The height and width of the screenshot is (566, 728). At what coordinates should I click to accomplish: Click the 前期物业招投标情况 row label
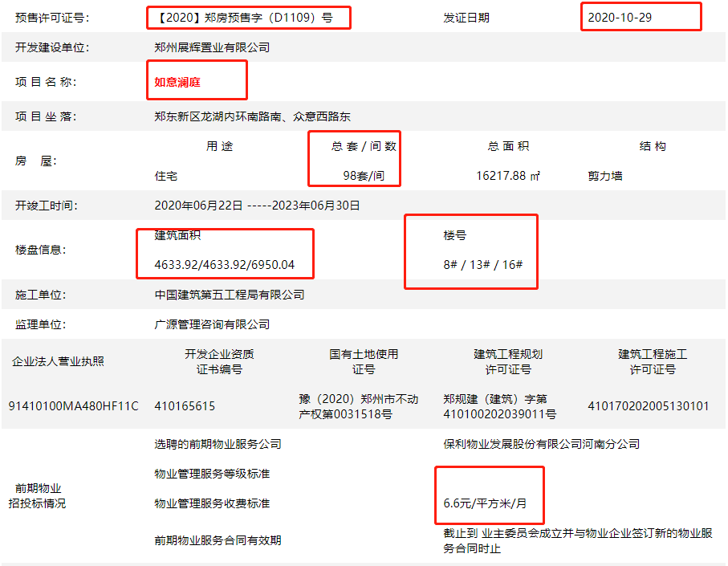(37, 496)
